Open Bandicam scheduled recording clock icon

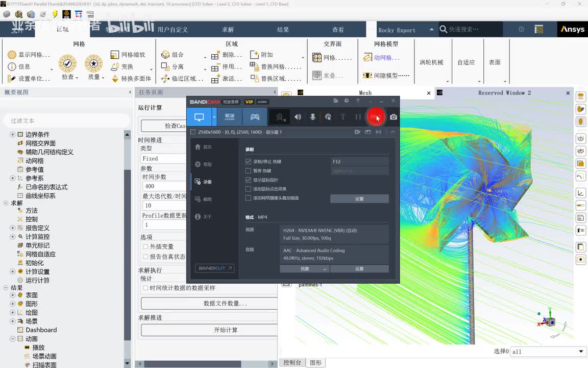pyautogui.click(x=347, y=101)
